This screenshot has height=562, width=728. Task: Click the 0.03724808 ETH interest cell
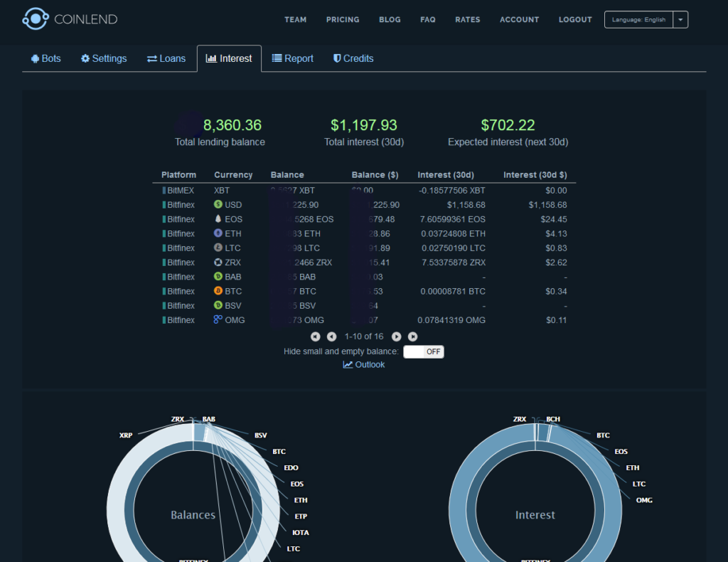click(x=453, y=233)
